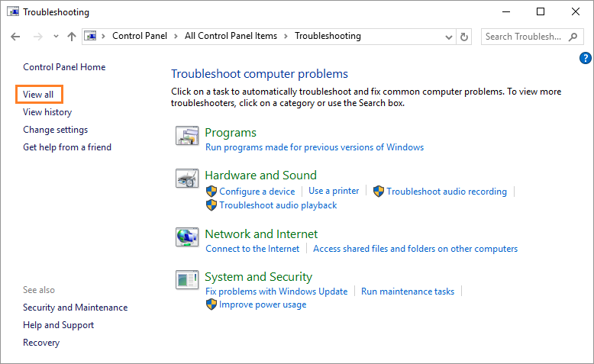Minimize the Troubleshooting window
The image size is (594, 364).
point(506,11)
